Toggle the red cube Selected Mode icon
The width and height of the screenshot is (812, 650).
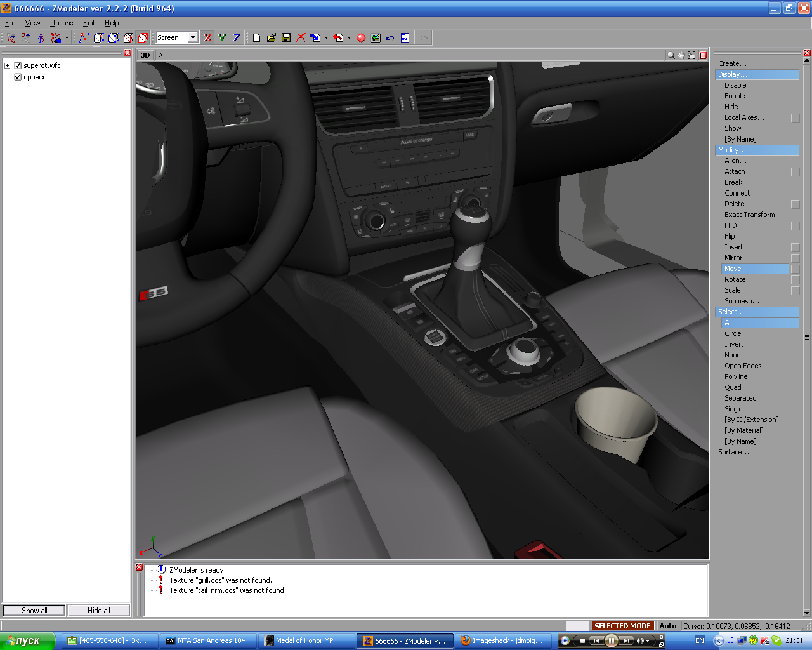143,38
